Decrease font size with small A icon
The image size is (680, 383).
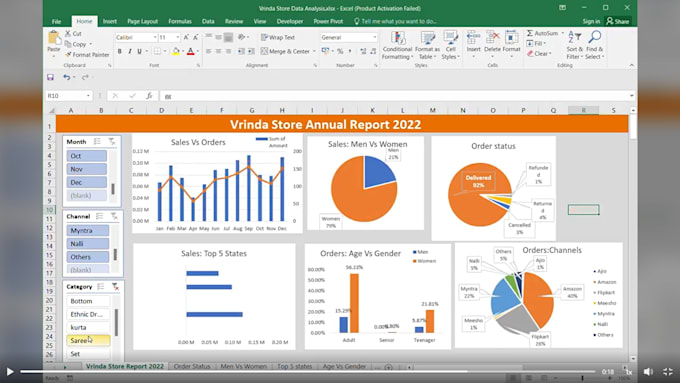[196, 38]
